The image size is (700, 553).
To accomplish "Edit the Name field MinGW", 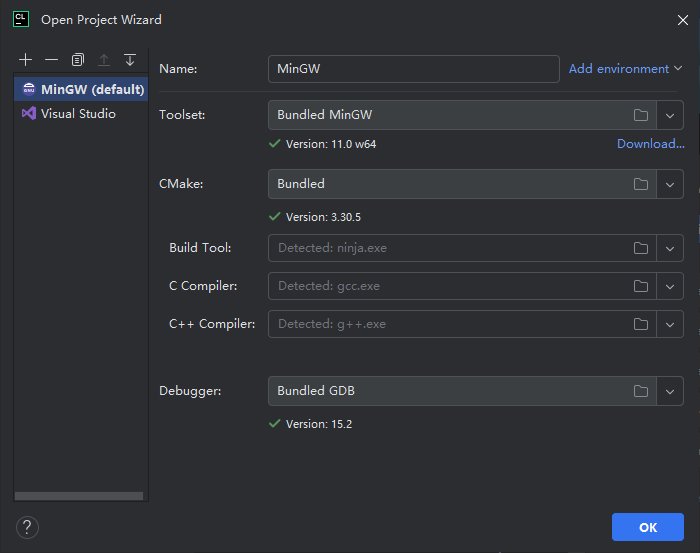I will pos(414,69).
